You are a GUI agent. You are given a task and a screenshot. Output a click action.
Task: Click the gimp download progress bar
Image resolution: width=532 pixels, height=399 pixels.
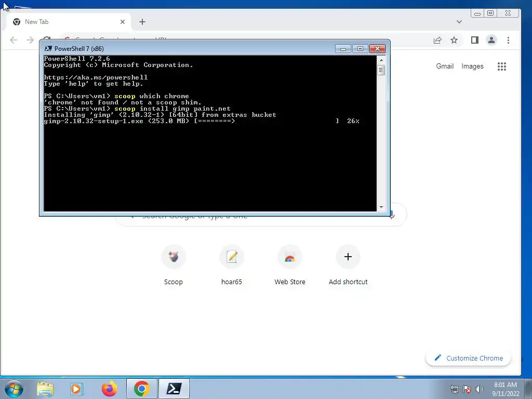(267, 121)
